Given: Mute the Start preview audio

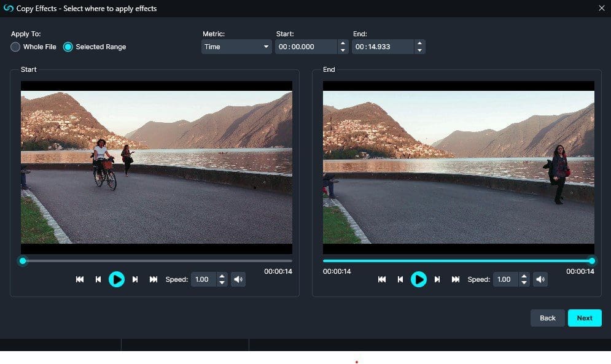Looking at the screenshot, I should tap(238, 279).
